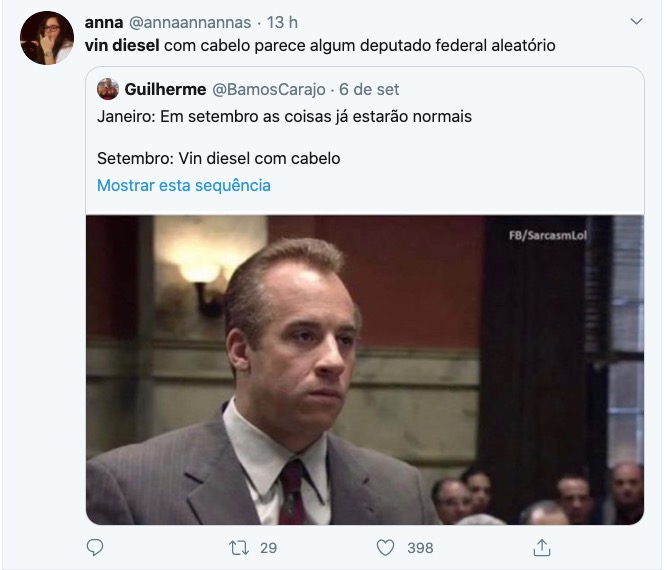Click the retweet arrows icon
This screenshot has height=570, width=667.
[x=239, y=548]
